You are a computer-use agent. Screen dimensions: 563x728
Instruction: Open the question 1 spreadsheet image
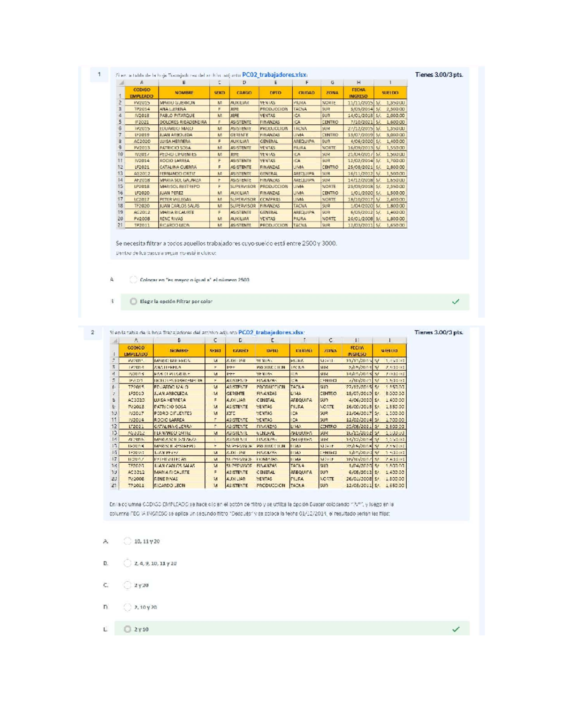point(262,154)
